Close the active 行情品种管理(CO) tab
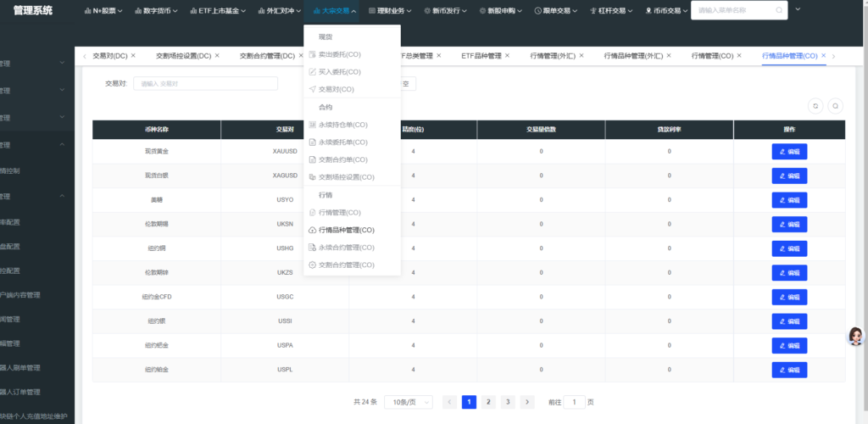The height and width of the screenshot is (424, 868). (823, 55)
